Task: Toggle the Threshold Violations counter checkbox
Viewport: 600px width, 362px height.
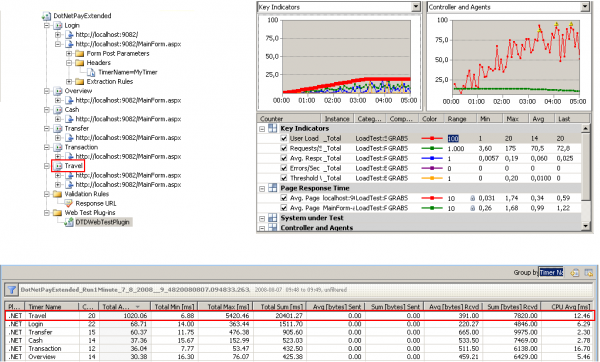Action: [284, 178]
